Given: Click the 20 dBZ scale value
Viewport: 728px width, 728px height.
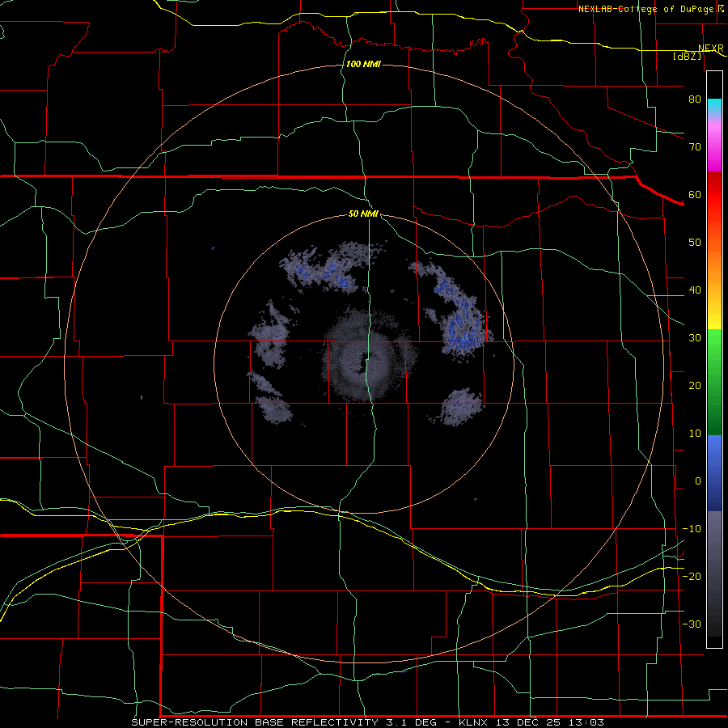Looking at the screenshot, I should pos(695,385).
